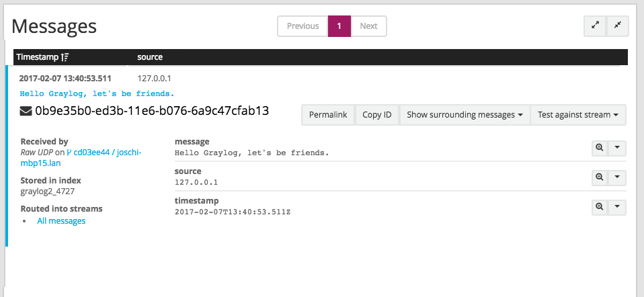This screenshot has width=644, height=297.
Task: Click the magnifier icon for message field
Action: coord(599,147)
